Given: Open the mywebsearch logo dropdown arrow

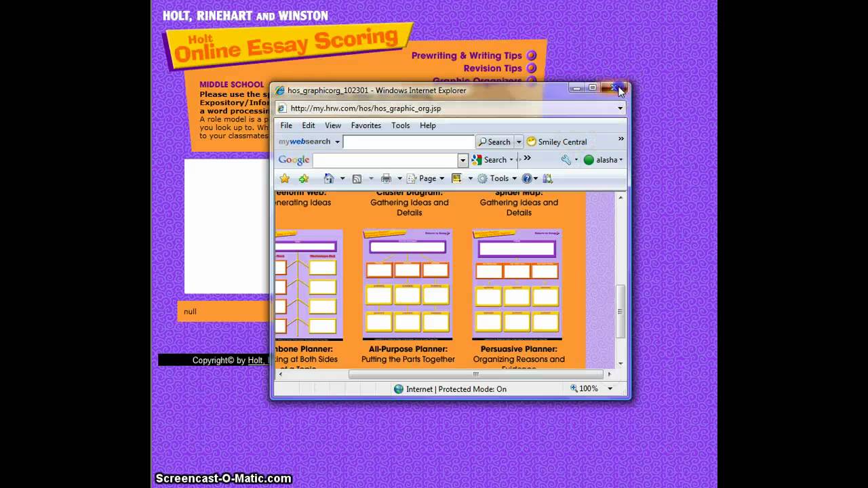Looking at the screenshot, I should tap(337, 142).
